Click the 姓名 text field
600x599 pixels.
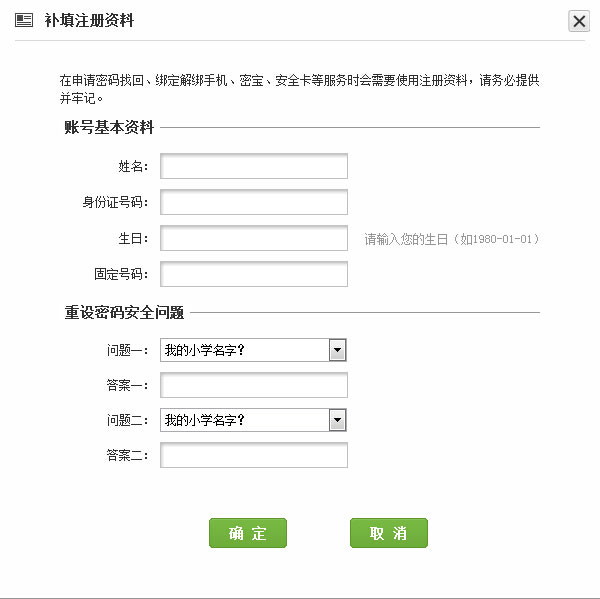click(254, 166)
